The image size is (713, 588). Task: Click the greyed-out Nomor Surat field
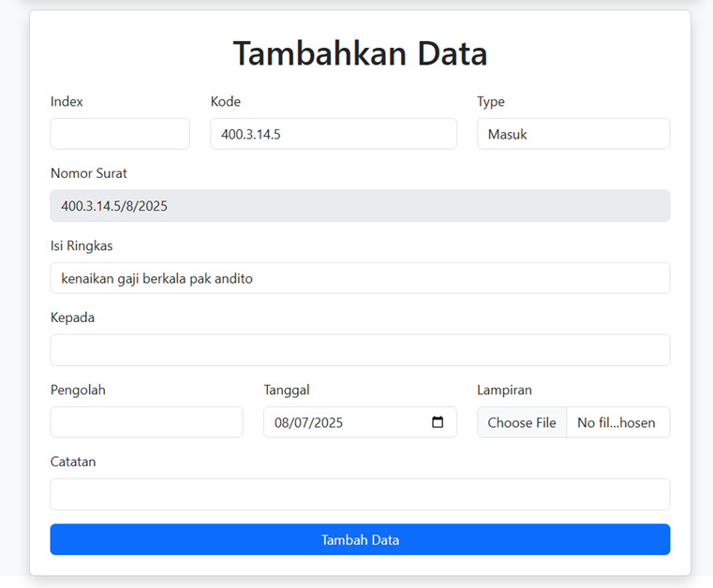pos(360,206)
